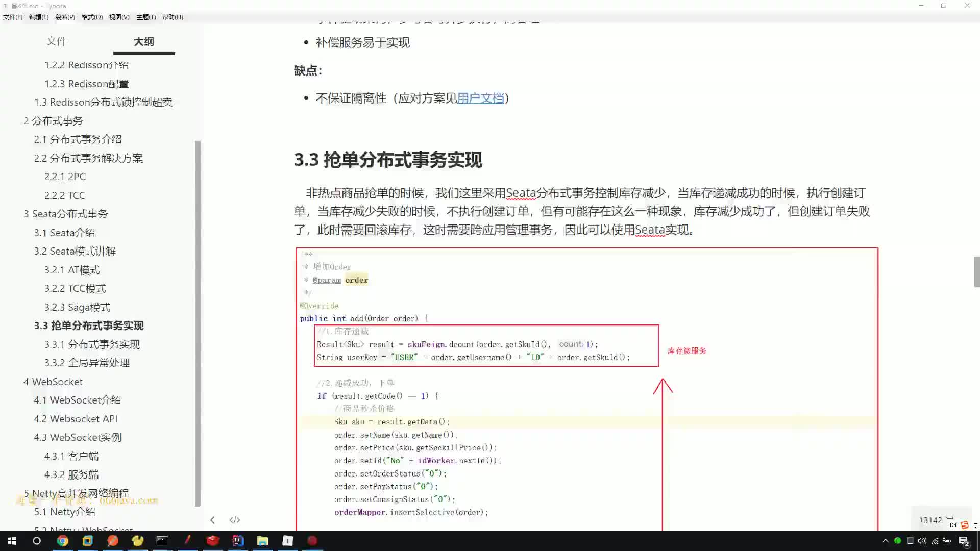Screen dimensions: 980x551
Task: Navigate to 4.3 WebSocket实例
Action: (78, 437)
